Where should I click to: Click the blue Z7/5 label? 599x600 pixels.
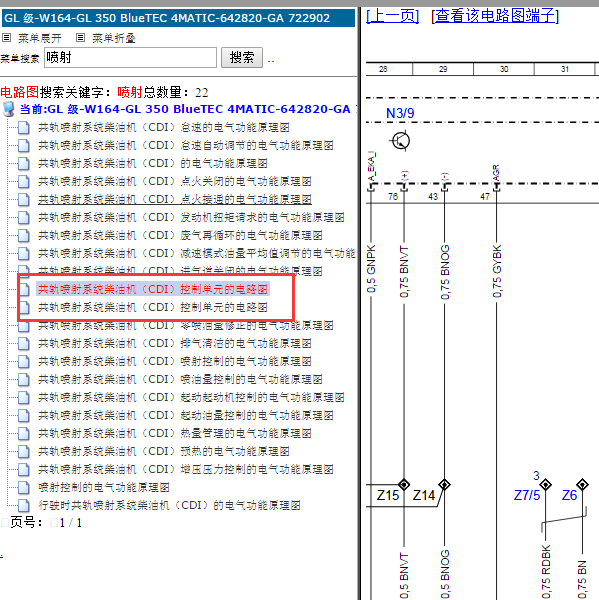[527, 496]
